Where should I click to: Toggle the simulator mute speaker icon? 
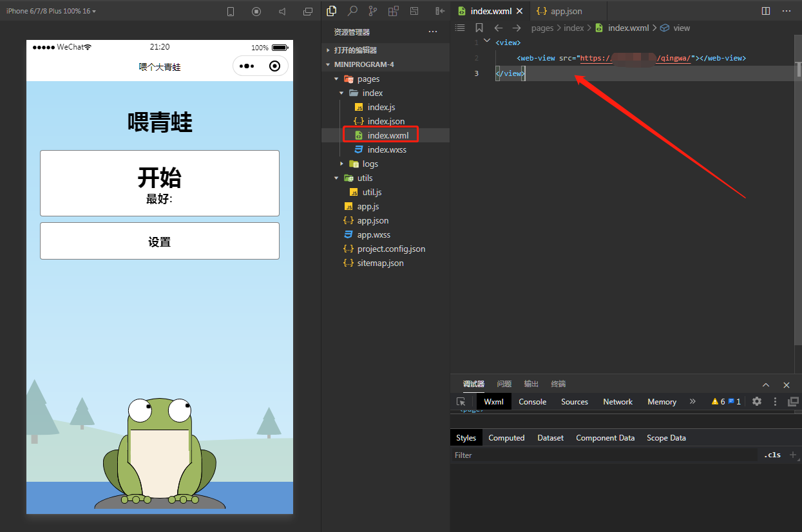pyautogui.click(x=282, y=12)
